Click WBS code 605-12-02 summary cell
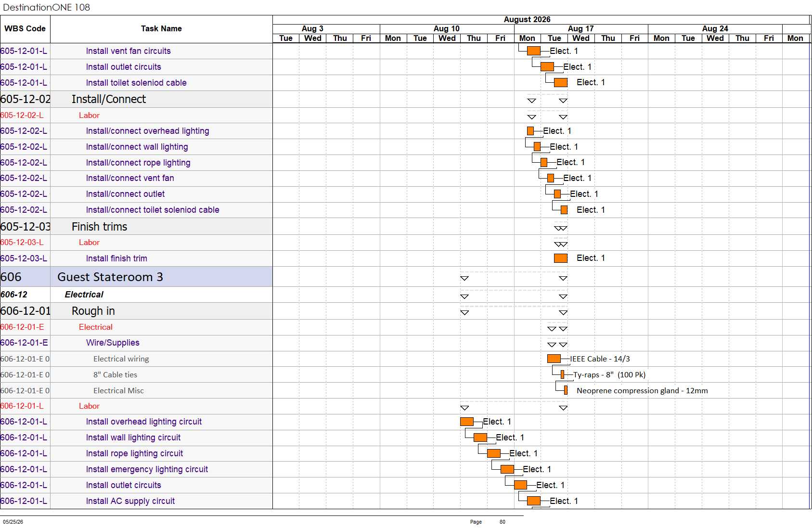The width and height of the screenshot is (812, 528). [25, 99]
